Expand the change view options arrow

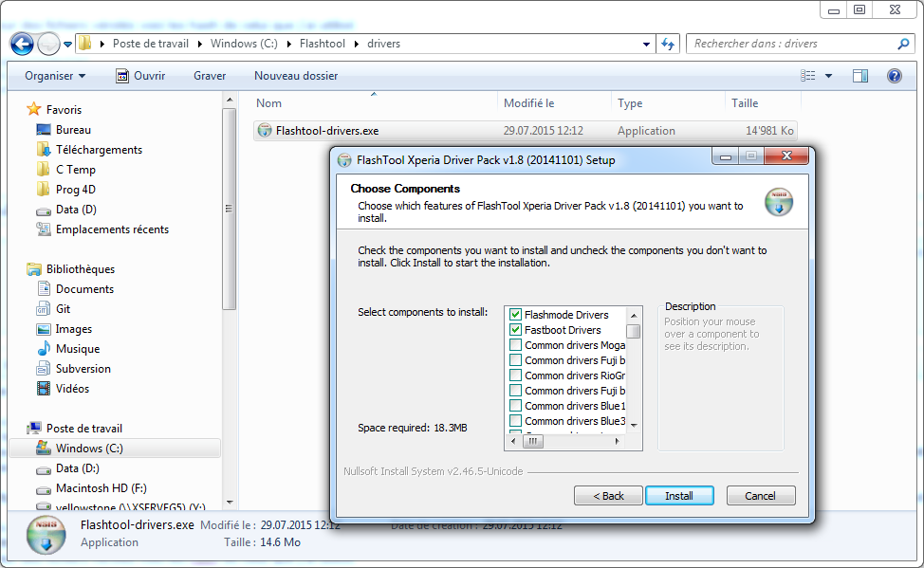pos(828,76)
